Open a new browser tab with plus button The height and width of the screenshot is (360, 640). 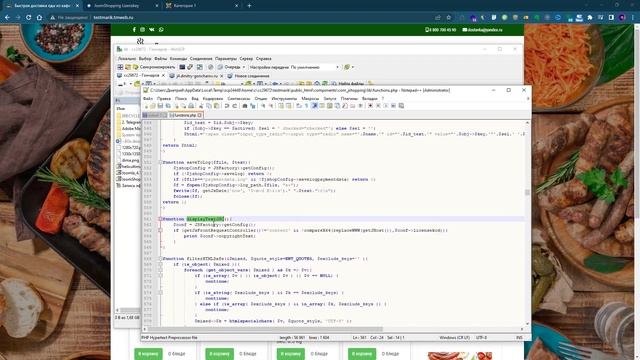click(249, 6)
